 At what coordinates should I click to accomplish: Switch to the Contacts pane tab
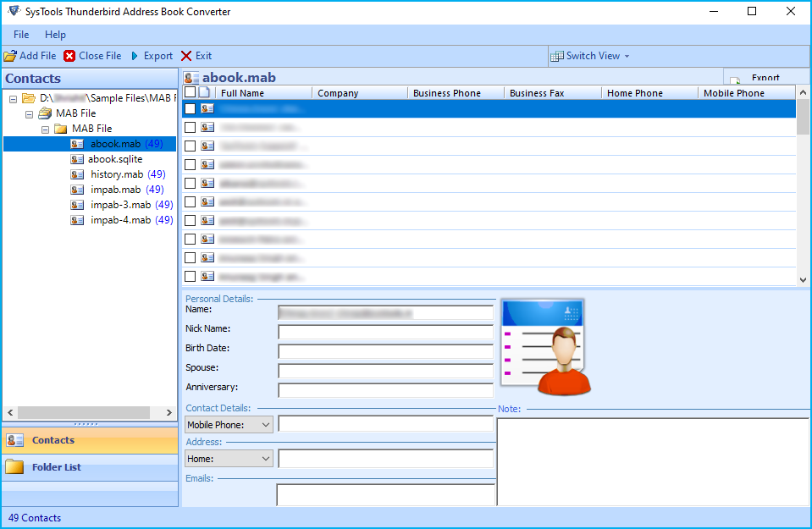(x=90, y=440)
